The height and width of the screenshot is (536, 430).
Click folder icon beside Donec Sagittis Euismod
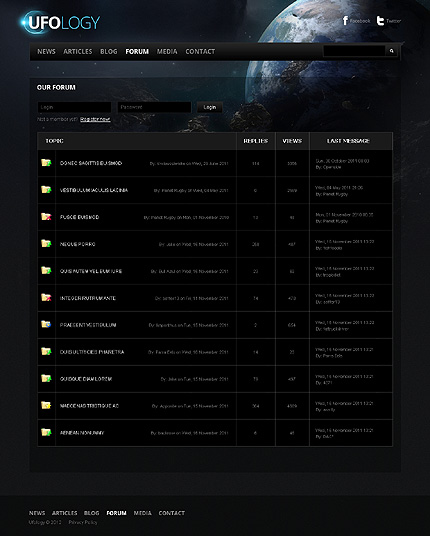[x=46, y=163]
